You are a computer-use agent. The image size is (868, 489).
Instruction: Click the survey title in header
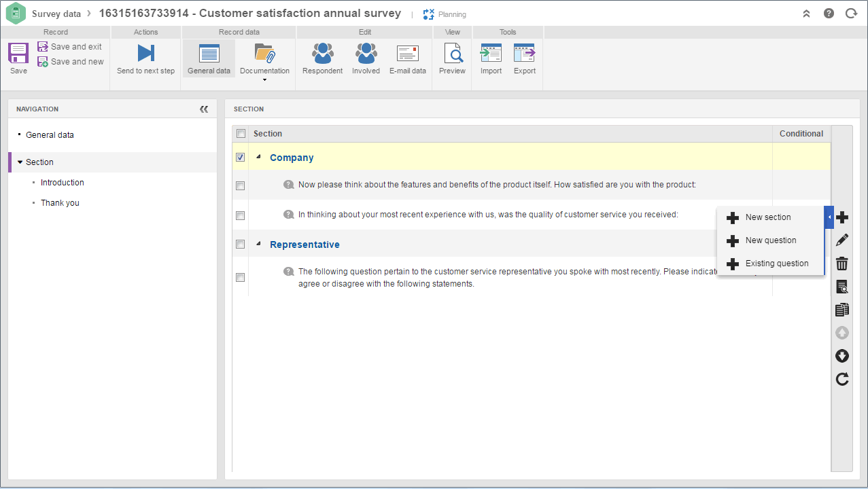point(250,14)
